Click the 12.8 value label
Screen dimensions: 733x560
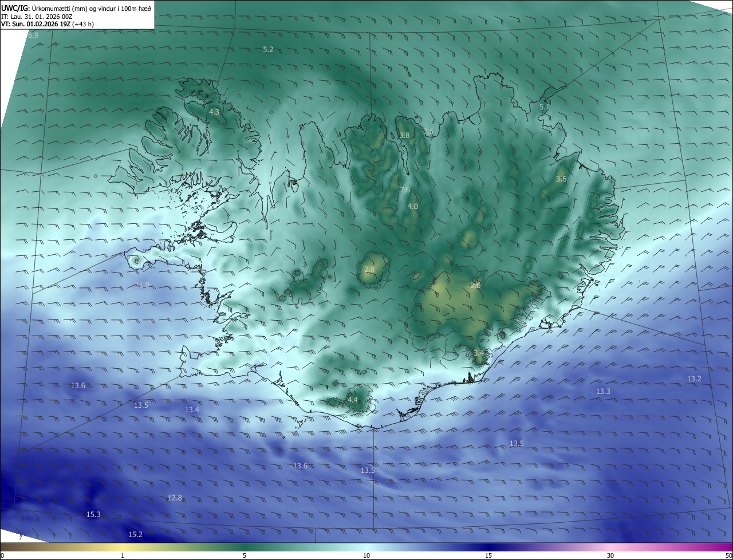tap(175, 498)
